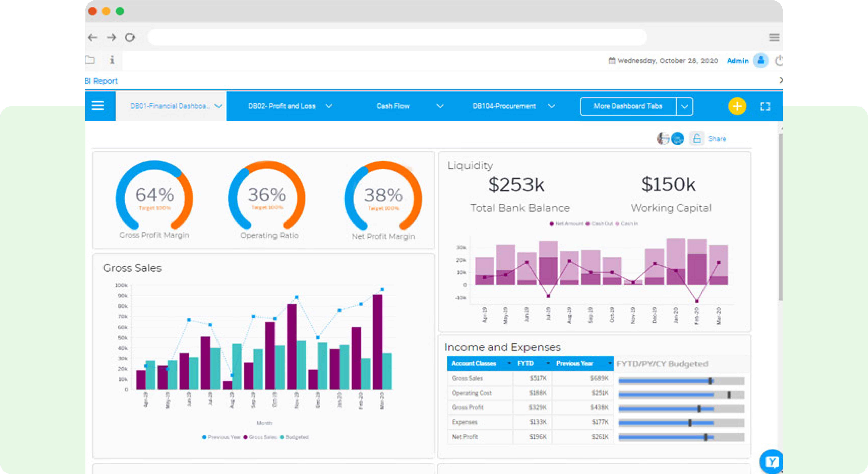Click Gross Profit budget bar
This screenshot has height=474, width=868.
(681, 409)
